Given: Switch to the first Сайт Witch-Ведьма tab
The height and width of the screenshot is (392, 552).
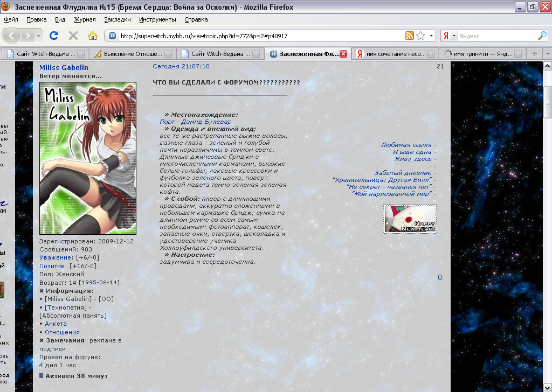Looking at the screenshot, I should click(45, 54).
